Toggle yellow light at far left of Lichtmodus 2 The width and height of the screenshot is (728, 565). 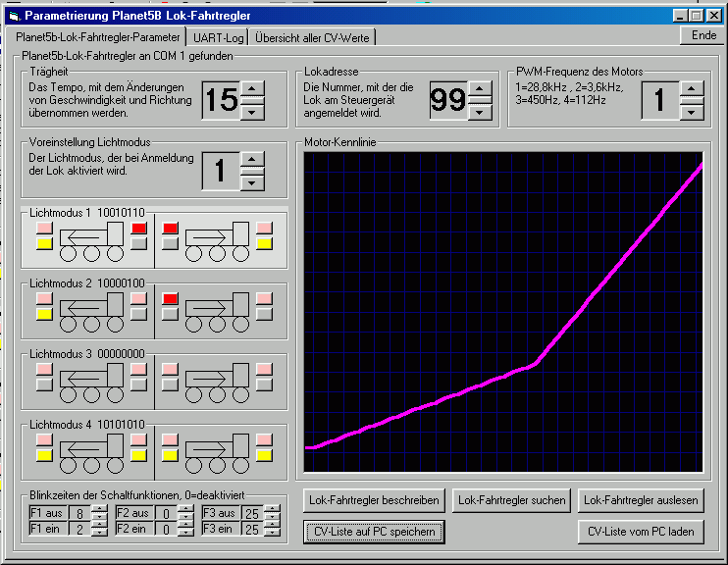tap(44, 315)
